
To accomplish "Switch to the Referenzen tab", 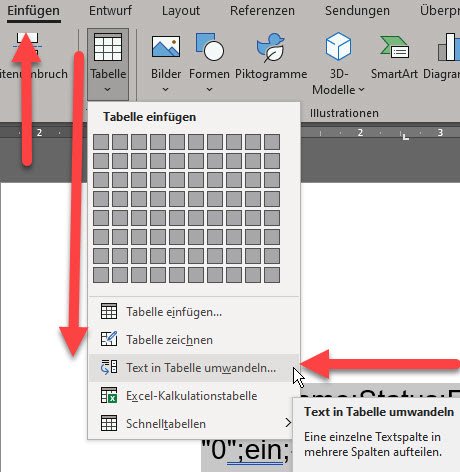I will (262, 11).
